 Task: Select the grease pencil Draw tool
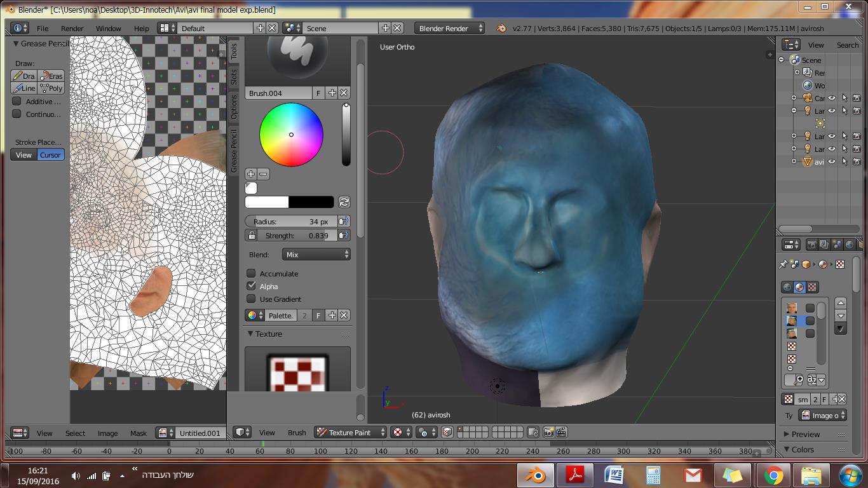(x=24, y=76)
